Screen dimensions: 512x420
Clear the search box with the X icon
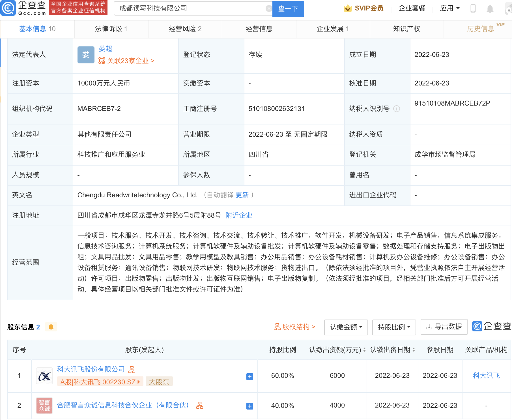(269, 8)
